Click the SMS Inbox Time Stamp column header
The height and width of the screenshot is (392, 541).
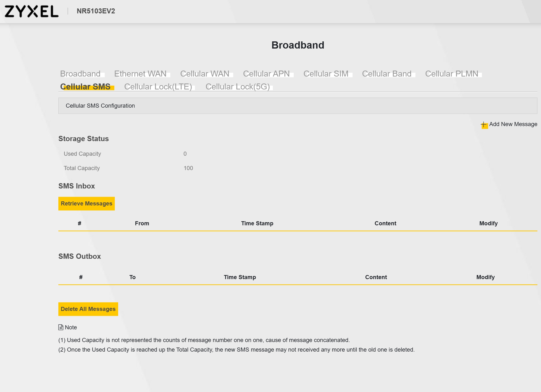257,223
